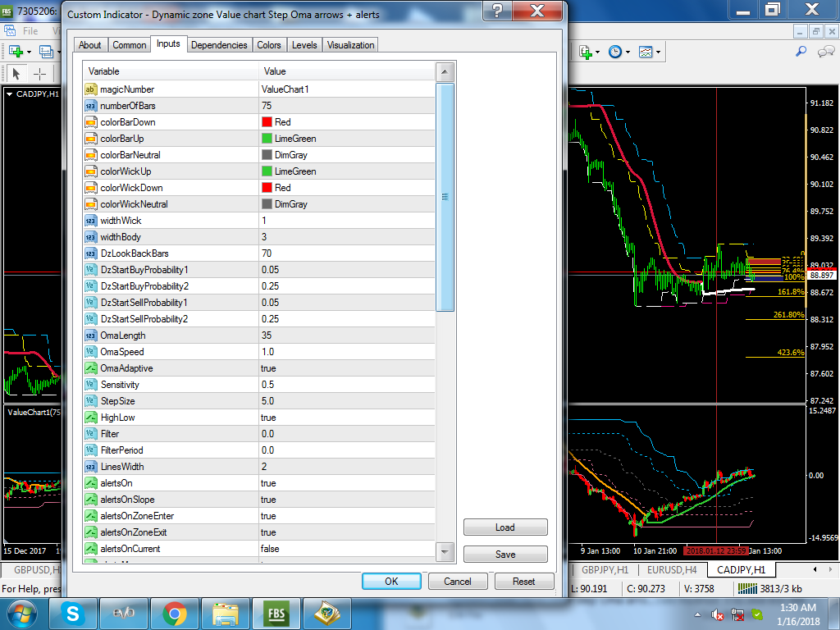Click the Periodicity clock icon
Screen dimensions: 840x630
[615, 52]
